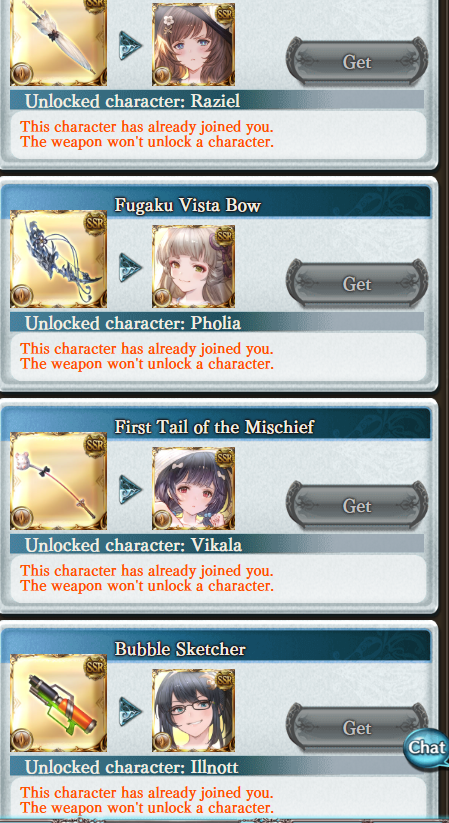Click the Raziel character portrait

point(193,44)
